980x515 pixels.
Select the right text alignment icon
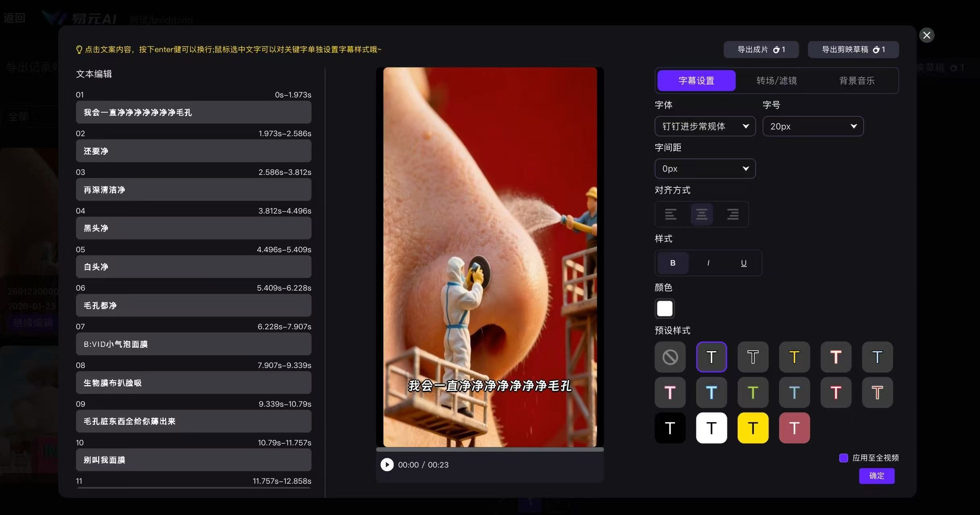(733, 214)
